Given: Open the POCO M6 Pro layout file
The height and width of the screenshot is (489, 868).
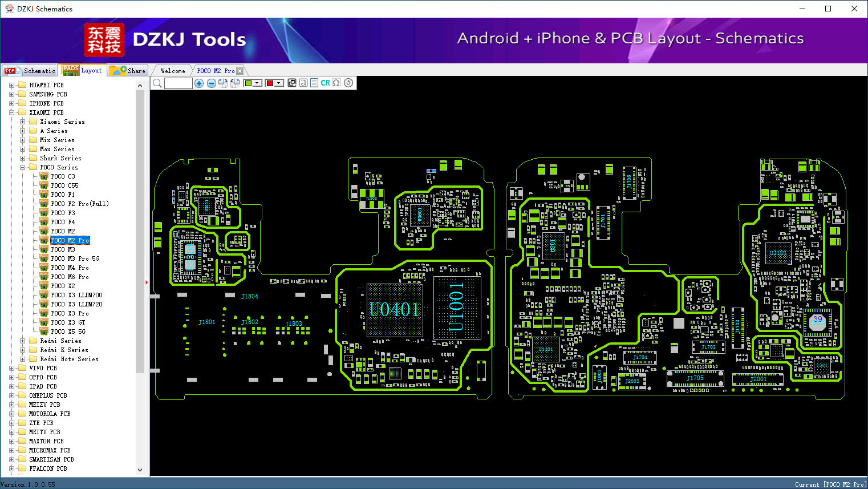Looking at the screenshot, I should tap(70, 277).
